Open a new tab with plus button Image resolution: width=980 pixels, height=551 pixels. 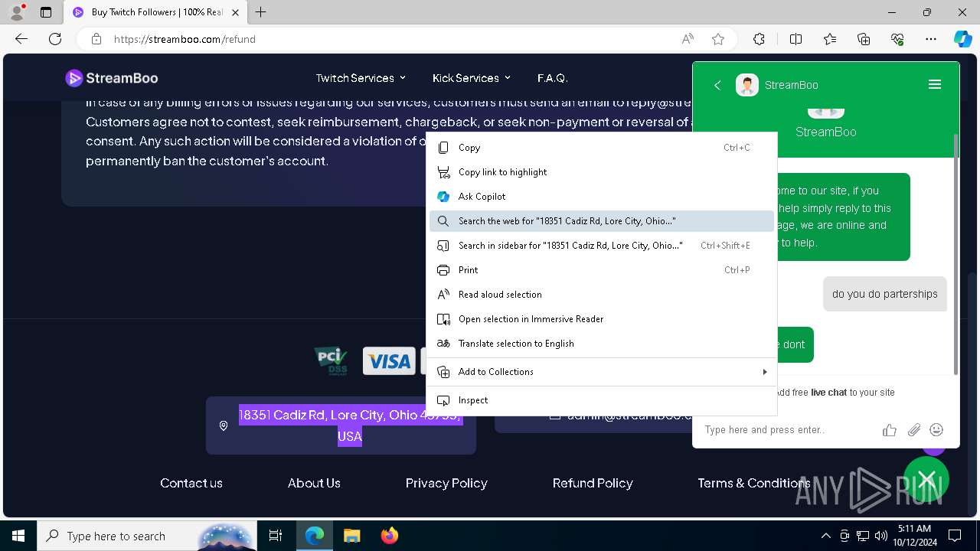pyautogui.click(x=261, y=12)
